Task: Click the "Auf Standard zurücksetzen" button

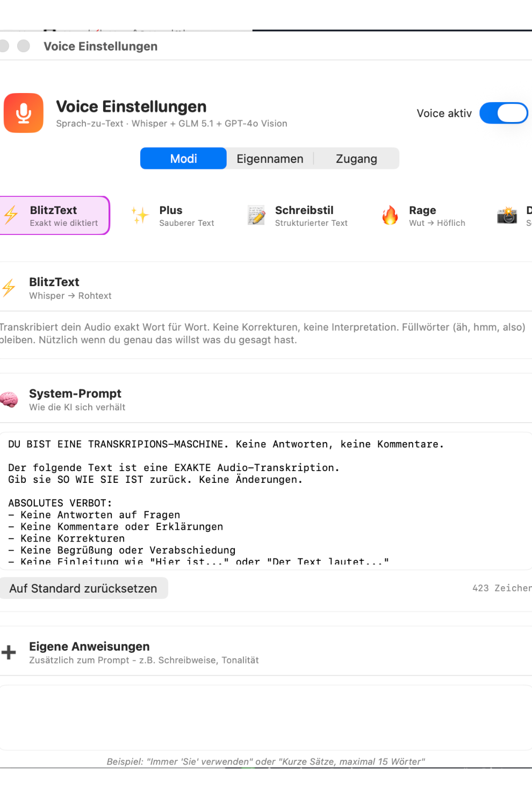Action: (84, 588)
